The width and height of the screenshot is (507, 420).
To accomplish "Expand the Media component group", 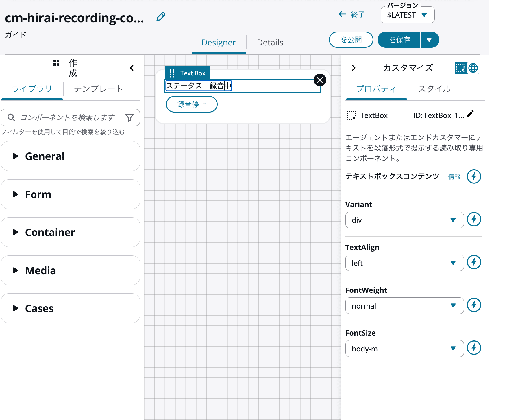I will (x=70, y=270).
